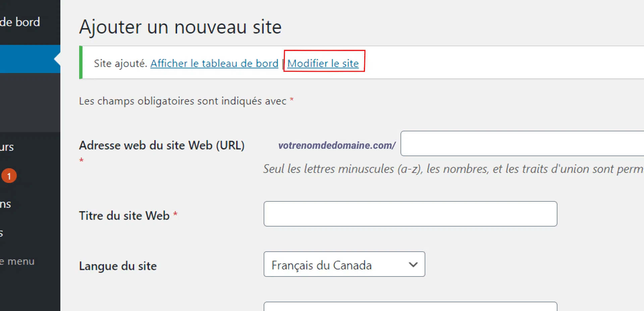Select the highlighted blue sidebar menu item

pos(30,59)
